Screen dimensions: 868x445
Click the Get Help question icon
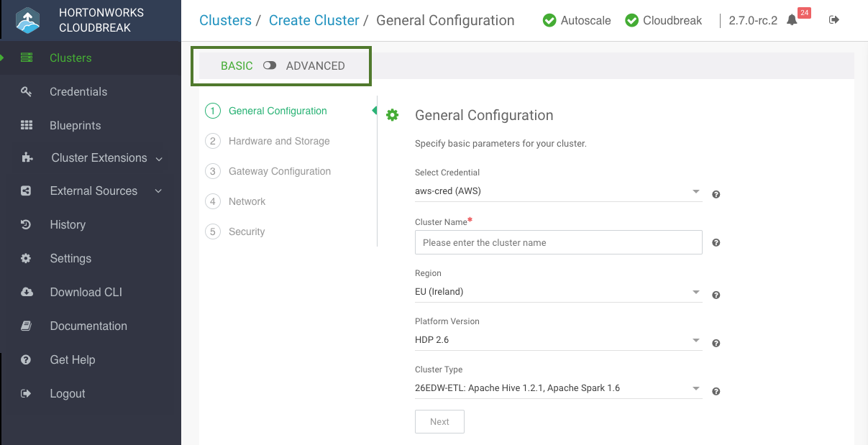pos(26,359)
